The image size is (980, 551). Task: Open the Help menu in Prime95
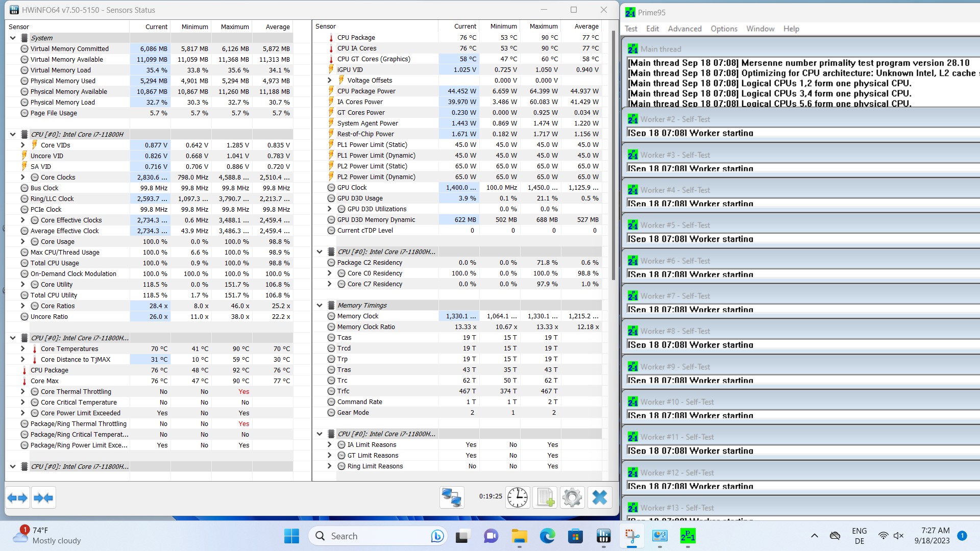791,29
